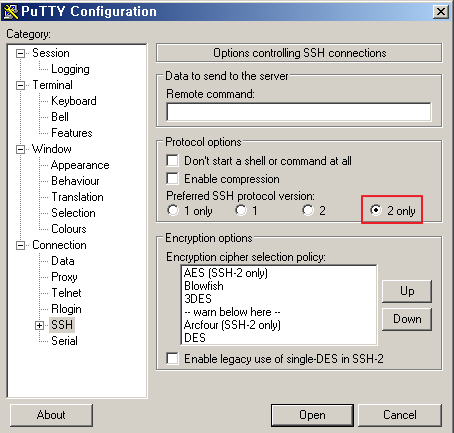Open the Logging category
Image resolution: width=454 pixels, height=433 pixels.
point(70,69)
